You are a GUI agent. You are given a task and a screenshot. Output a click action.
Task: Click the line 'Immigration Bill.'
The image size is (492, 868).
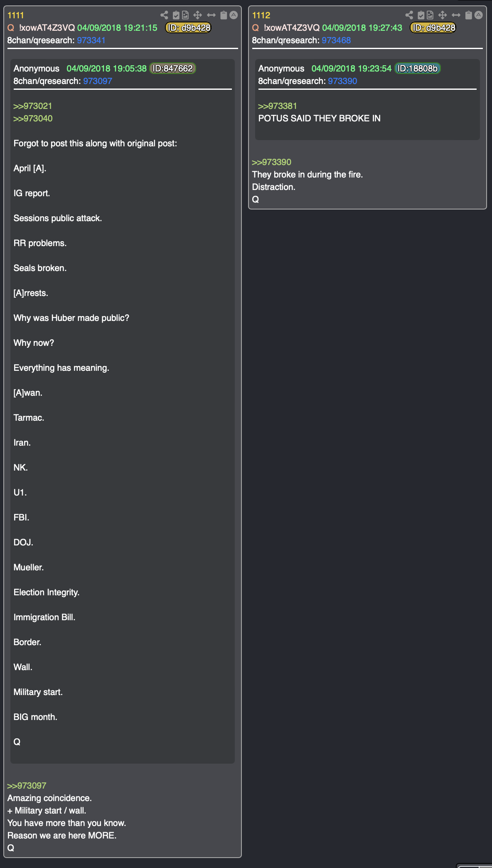coord(44,617)
